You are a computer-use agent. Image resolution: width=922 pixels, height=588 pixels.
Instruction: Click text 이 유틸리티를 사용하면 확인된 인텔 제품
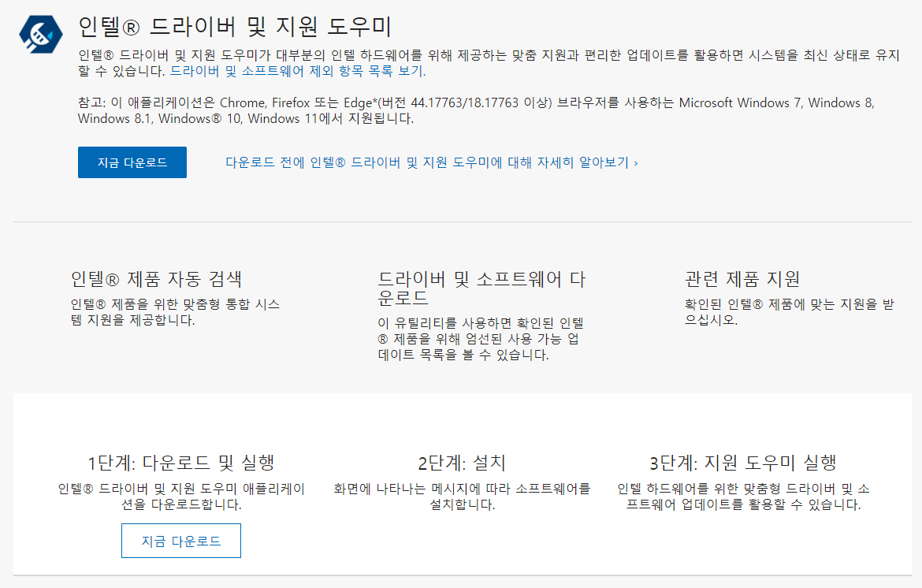(x=481, y=339)
